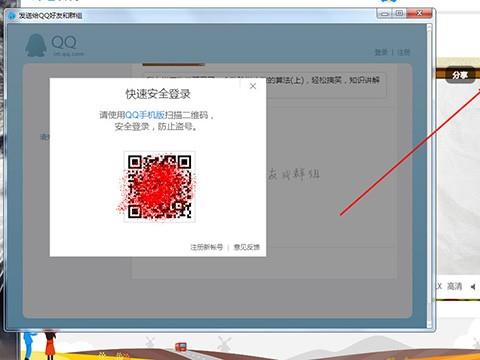Click the window's vertical scrollbar
This screenshot has width=480, height=360.
(x=429, y=175)
